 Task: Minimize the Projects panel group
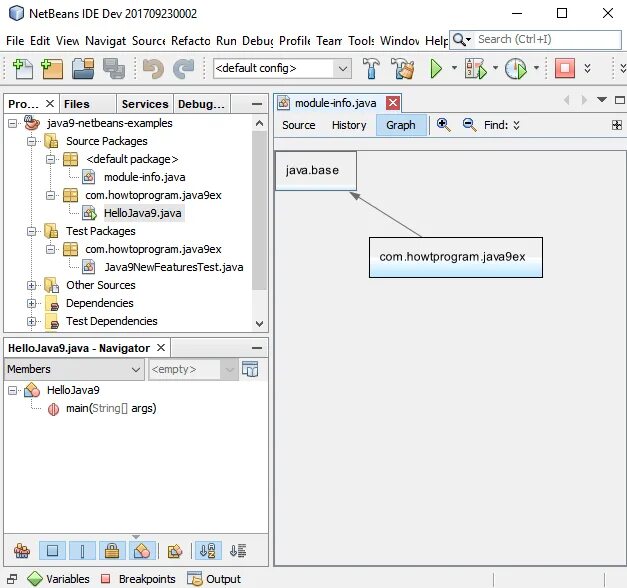[257, 104]
